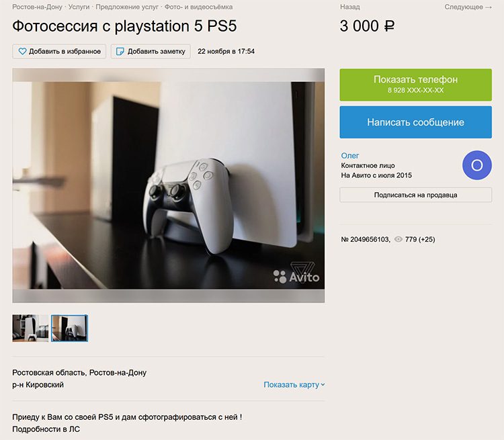Go back via Назад link

(350, 7)
